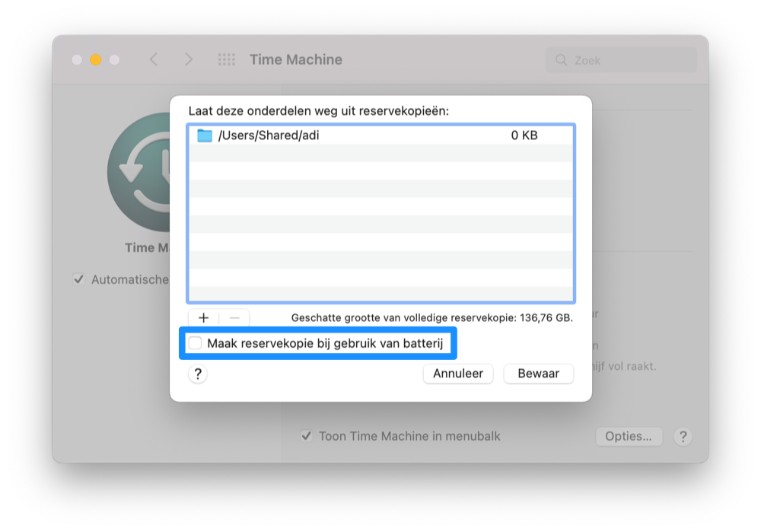Viewport: 761px width, 532px height.
Task: Open the Opties... button
Action: tap(629, 436)
